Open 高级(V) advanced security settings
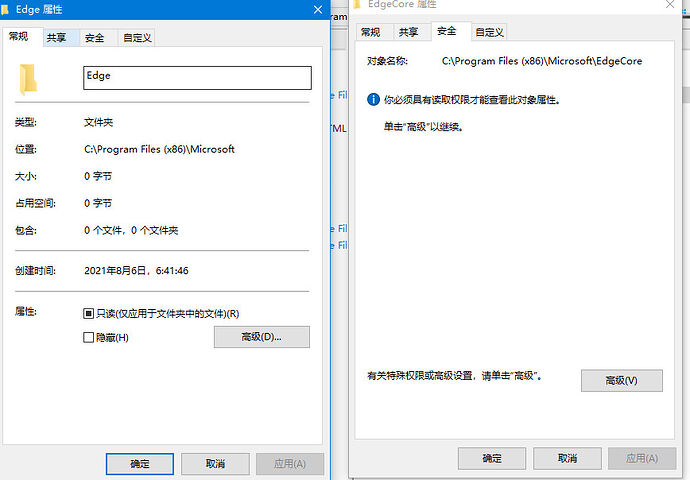The width and height of the screenshot is (690, 480). pos(621,381)
